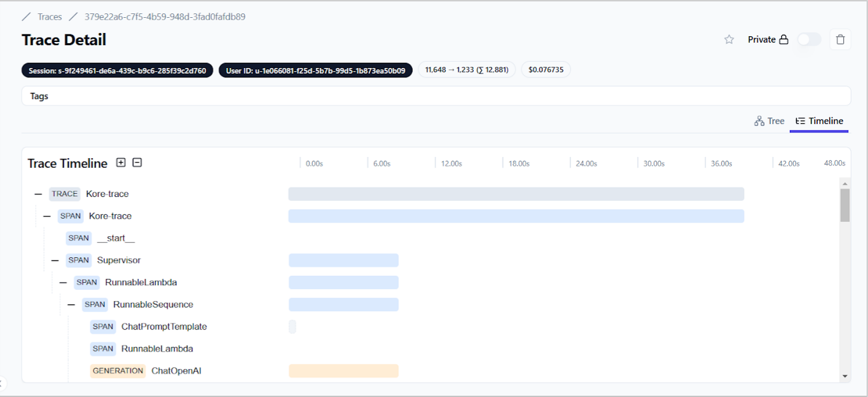Collapse the Supervisor span

[x=55, y=260]
